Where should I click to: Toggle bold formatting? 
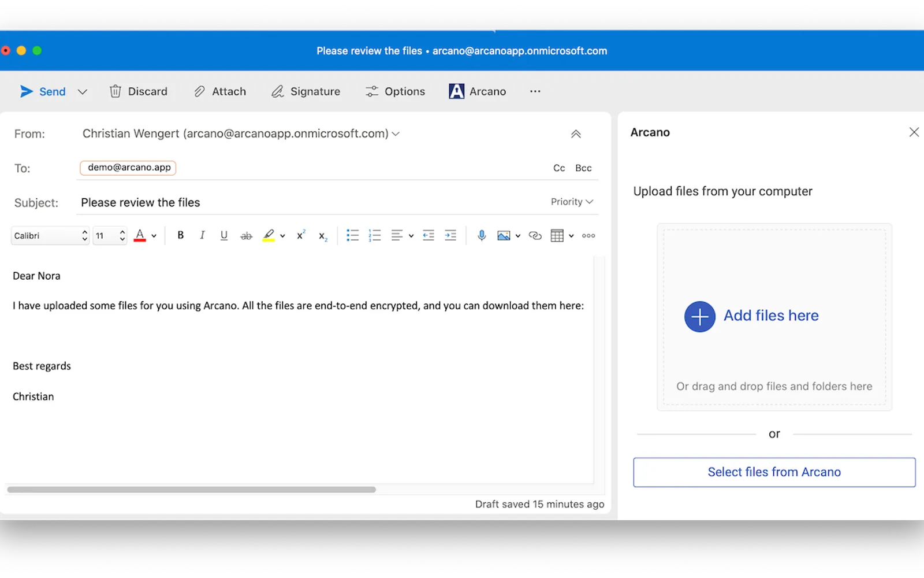pyautogui.click(x=181, y=235)
